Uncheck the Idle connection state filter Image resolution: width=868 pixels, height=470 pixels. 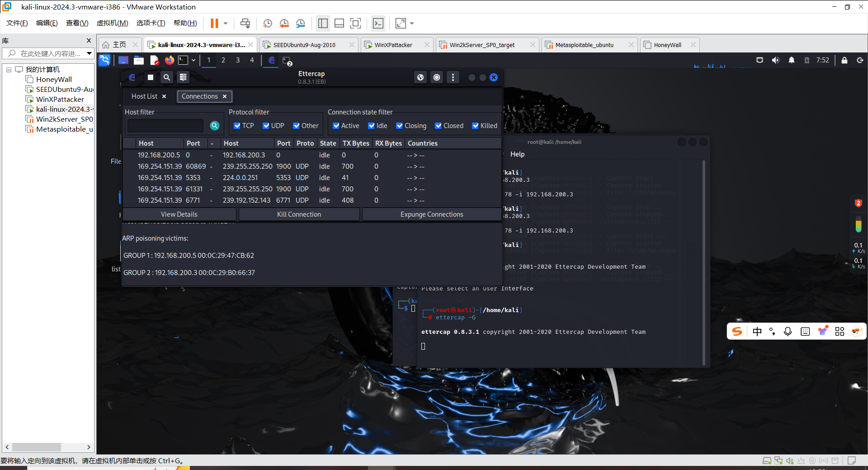[371, 126]
